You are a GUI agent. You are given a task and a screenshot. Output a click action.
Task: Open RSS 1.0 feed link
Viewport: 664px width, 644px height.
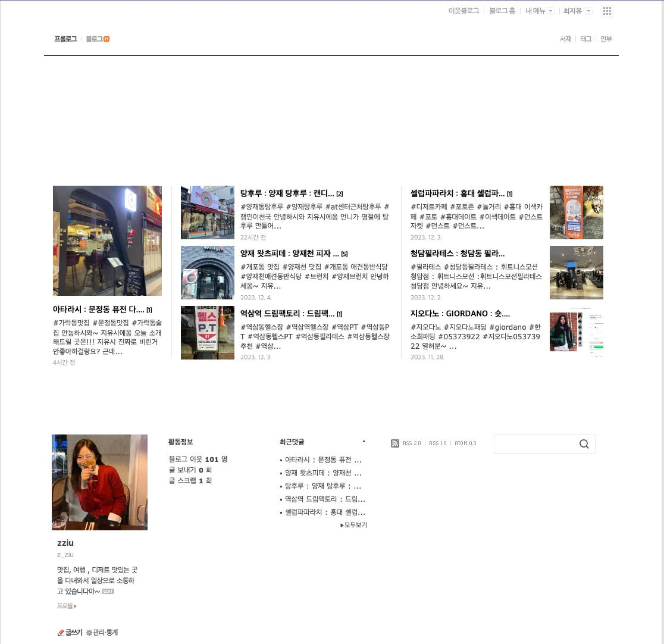coord(437,443)
